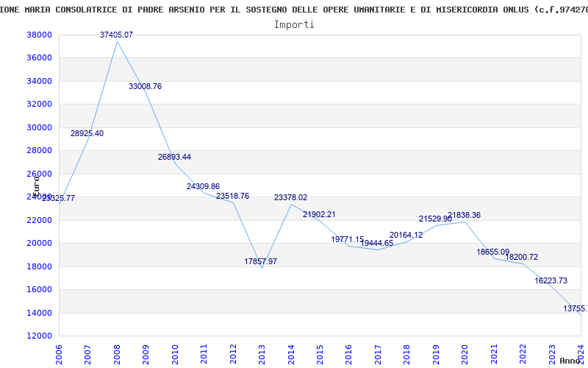Select the 37405.07 peak data label
The width and height of the screenshot is (588, 368).
[116, 35]
